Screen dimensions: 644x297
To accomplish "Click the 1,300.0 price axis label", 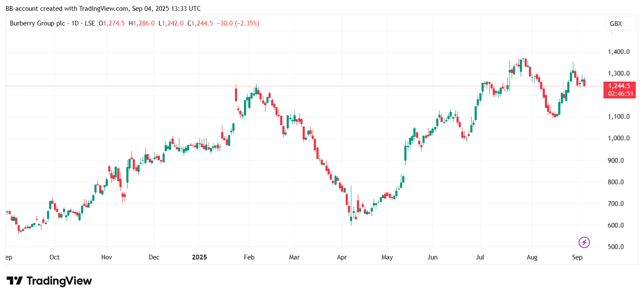I will tap(619, 73).
